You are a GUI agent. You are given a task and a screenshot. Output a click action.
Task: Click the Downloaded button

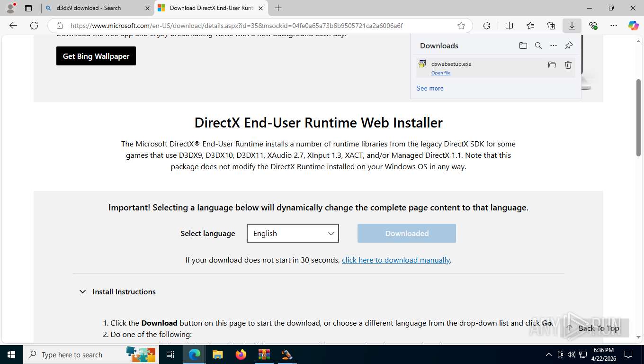[407, 233]
